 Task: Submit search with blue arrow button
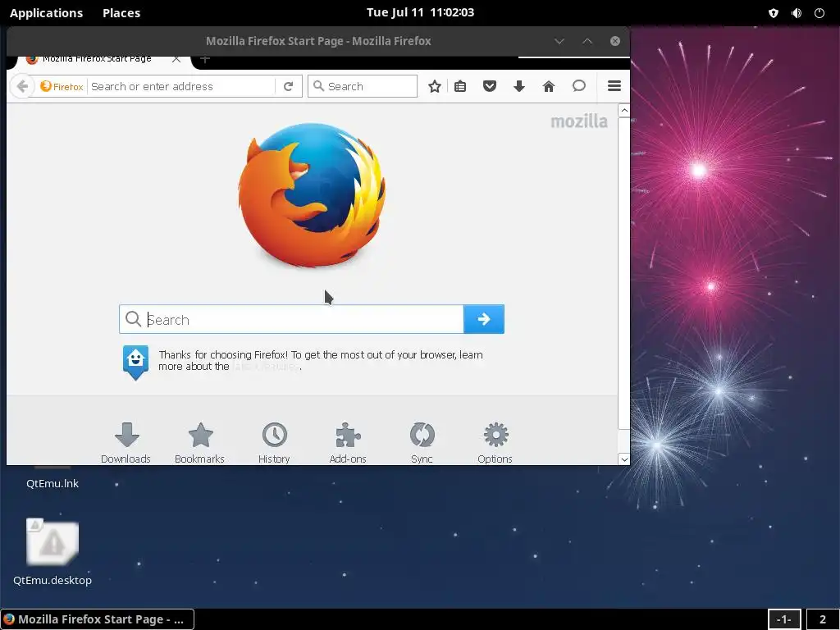coord(484,319)
